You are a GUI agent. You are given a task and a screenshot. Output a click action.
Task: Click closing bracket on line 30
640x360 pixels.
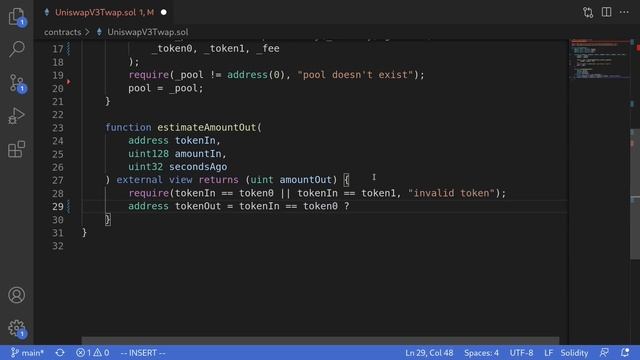click(107, 220)
